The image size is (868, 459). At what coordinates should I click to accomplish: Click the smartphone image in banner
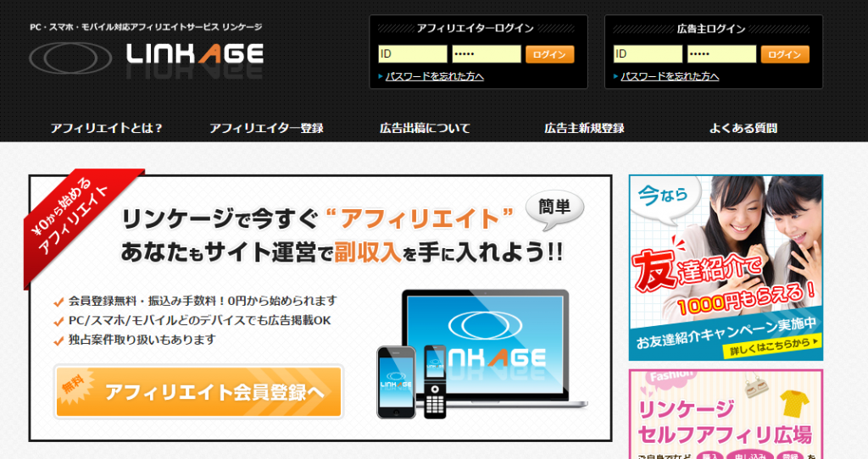click(396, 382)
